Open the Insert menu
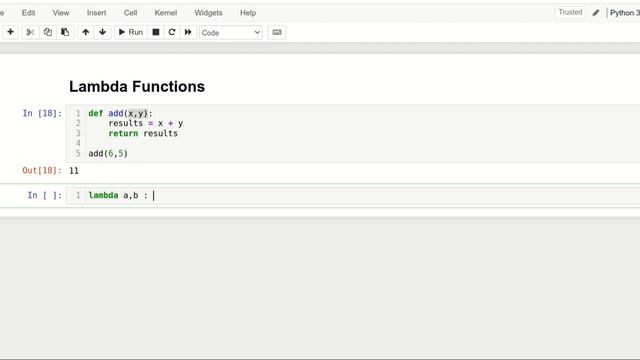 coord(96,13)
